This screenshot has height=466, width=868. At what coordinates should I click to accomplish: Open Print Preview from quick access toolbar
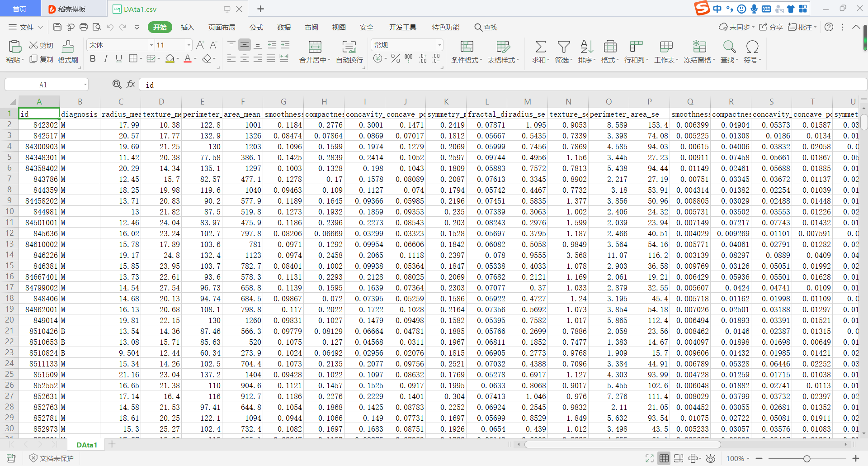[97, 27]
